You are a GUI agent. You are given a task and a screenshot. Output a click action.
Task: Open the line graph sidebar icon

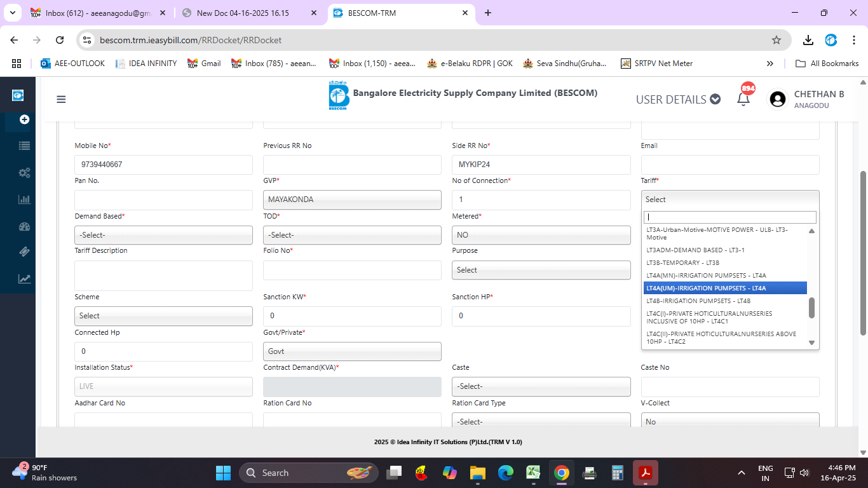24,278
